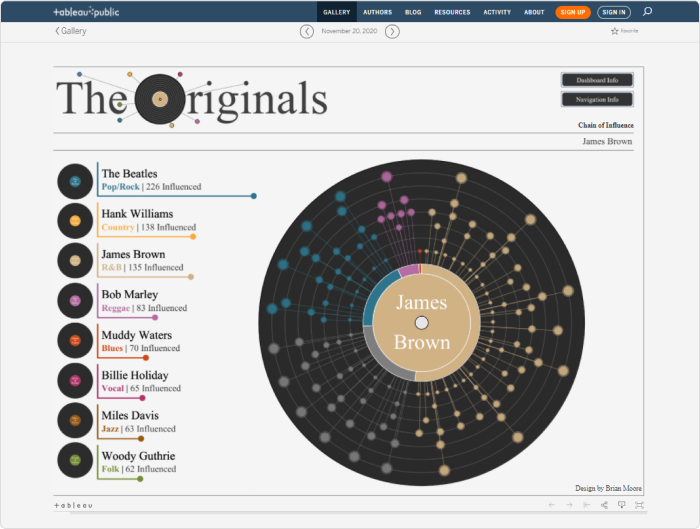Open the Resources menu item
Image resolution: width=700 pixels, height=529 pixels.
tap(452, 12)
